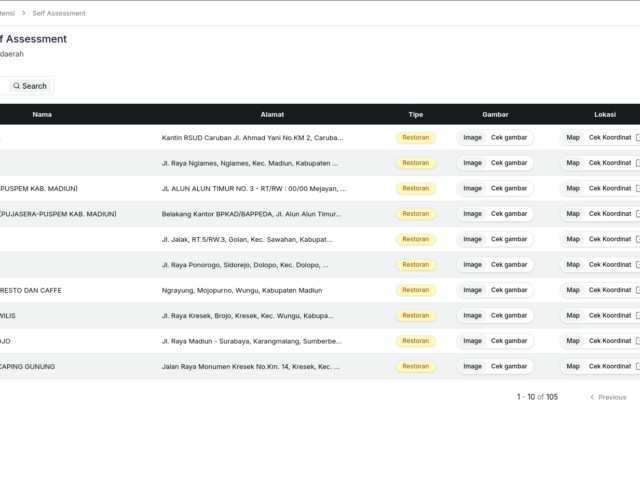The width and height of the screenshot is (640, 480).
Task: Go to Previous page
Action: coord(608,397)
